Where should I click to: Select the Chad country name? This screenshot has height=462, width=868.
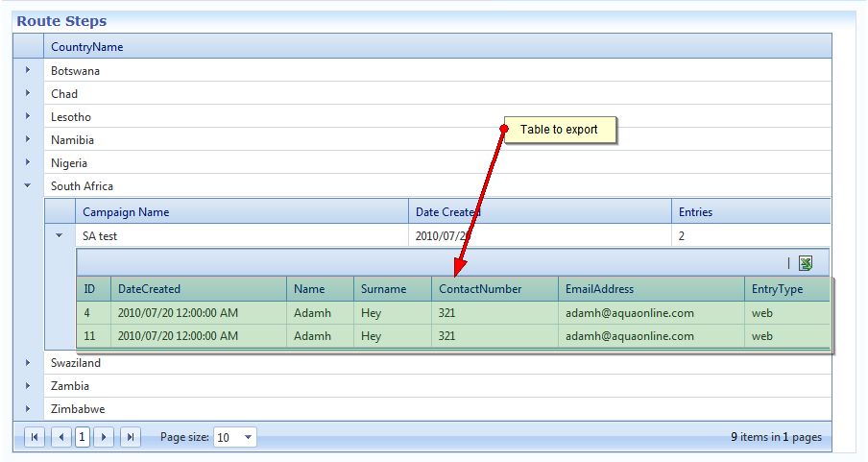click(64, 94)
